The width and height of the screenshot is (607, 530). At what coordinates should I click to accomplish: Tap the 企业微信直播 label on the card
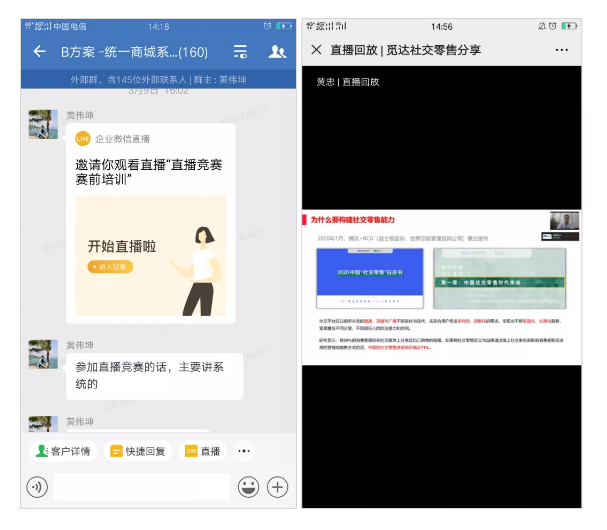click(x=122, y=139)
